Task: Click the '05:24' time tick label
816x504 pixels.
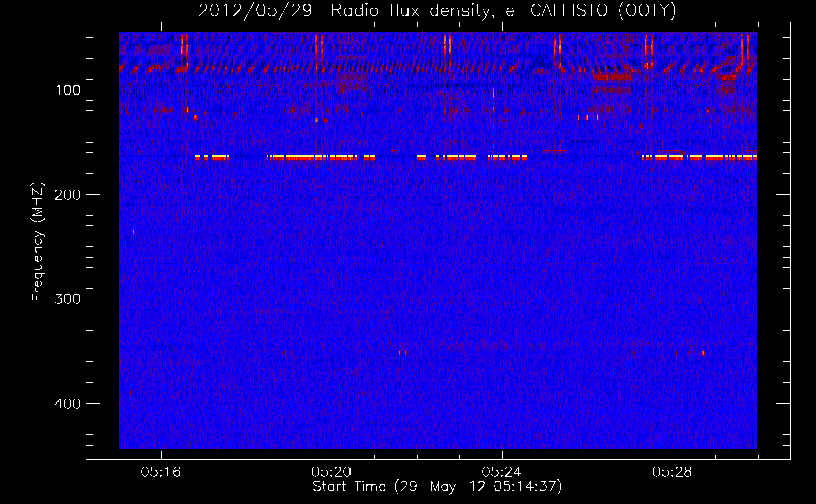Action: pos(502,472)
